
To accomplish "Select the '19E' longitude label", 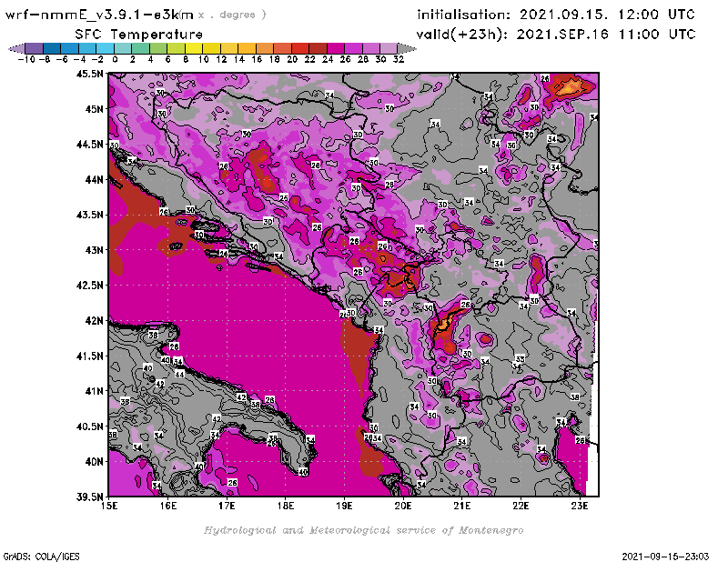I will point(344,506).
